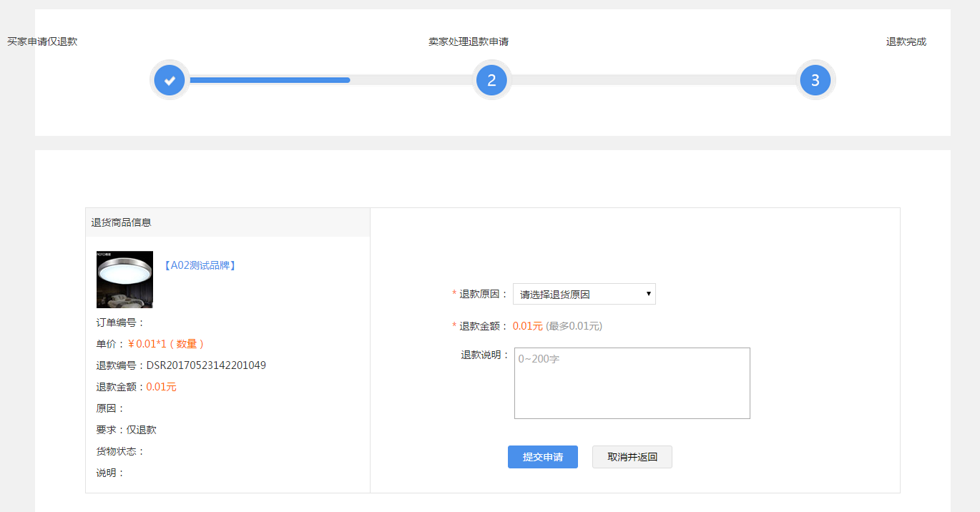
Task: Click the 退款说明 text area
Action: tap(632, 383)
